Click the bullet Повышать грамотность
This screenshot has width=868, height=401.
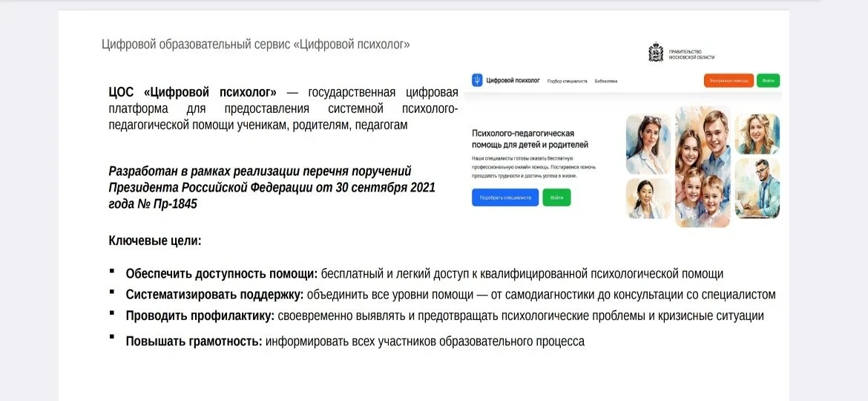(355, 341)
